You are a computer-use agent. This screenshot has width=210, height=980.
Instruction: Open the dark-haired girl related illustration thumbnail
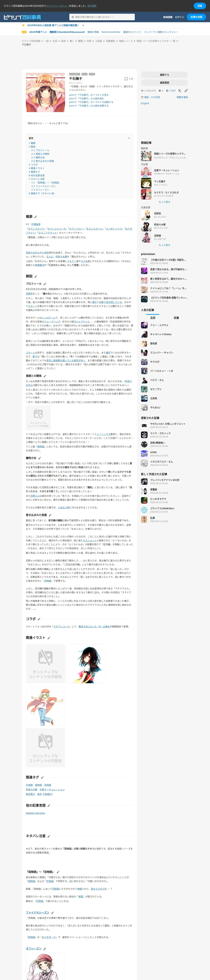click(86, 664)
